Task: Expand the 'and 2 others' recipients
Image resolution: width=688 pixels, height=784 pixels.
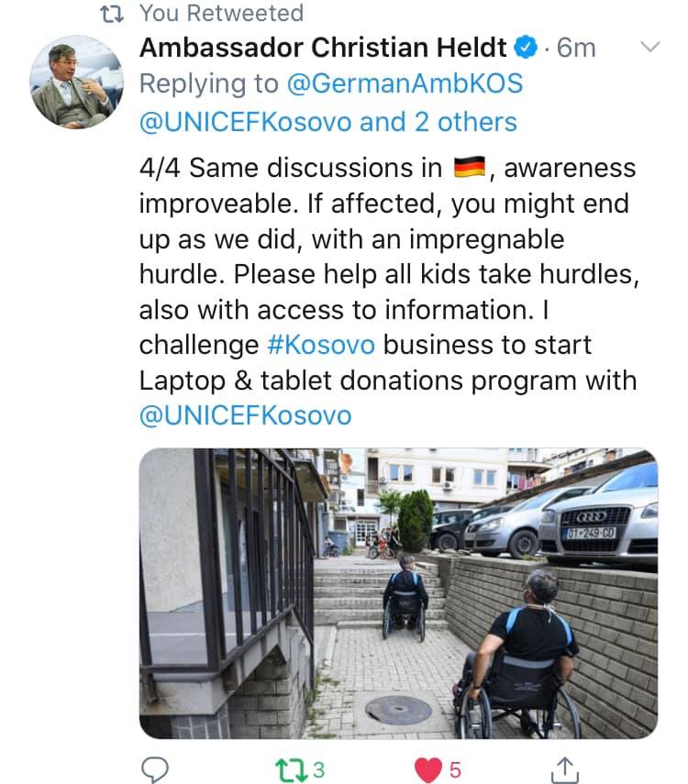Action: click(x=438, y=123)
